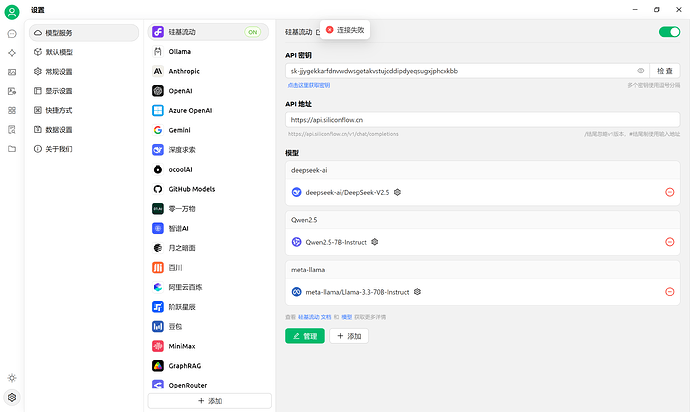Open the image painting sidebar icon
This screenshot has width=690, height=412.
(12, 72)
